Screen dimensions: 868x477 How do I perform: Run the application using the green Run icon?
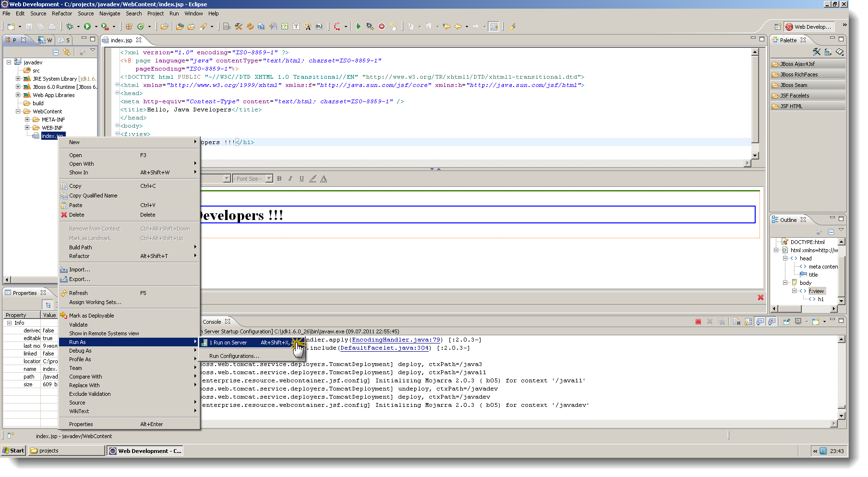[x=87, y=27]
